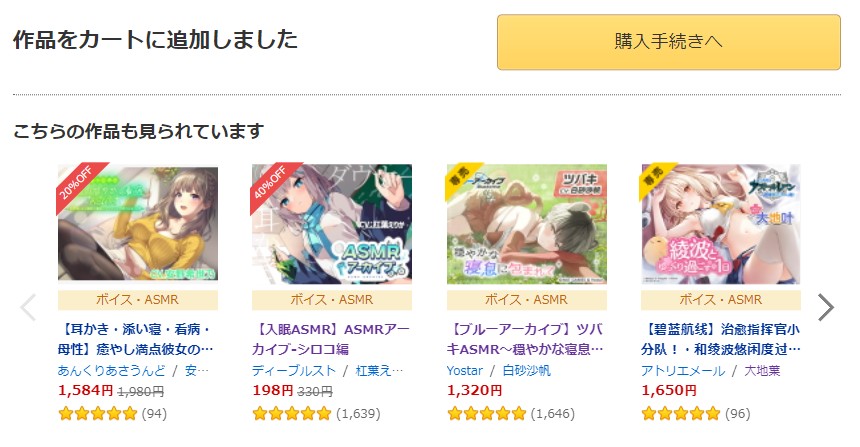Image resolution: width=860 pixels, height=447 pixels.
Task: Click star rating with 1,639 reviews
Action: coord(291,413)
